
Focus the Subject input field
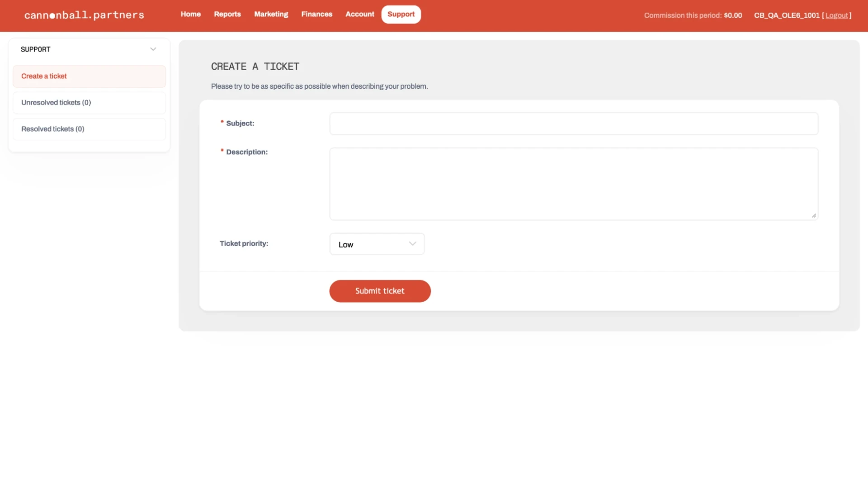click(x=574, y=124)
